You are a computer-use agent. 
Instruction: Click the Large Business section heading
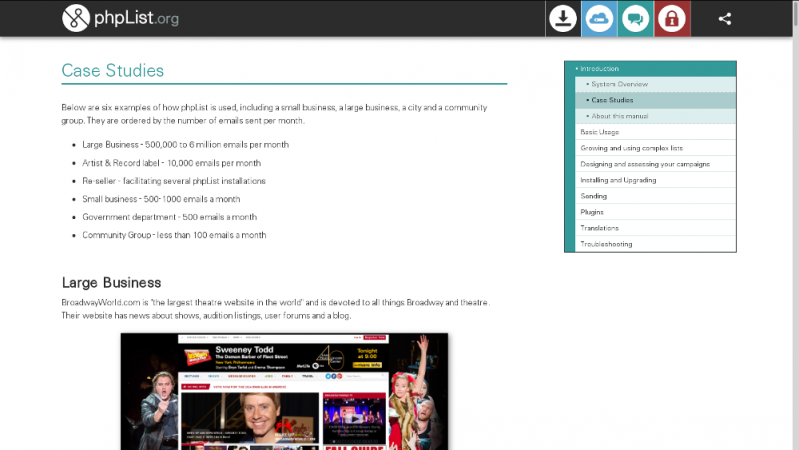[x=112, y=282]
